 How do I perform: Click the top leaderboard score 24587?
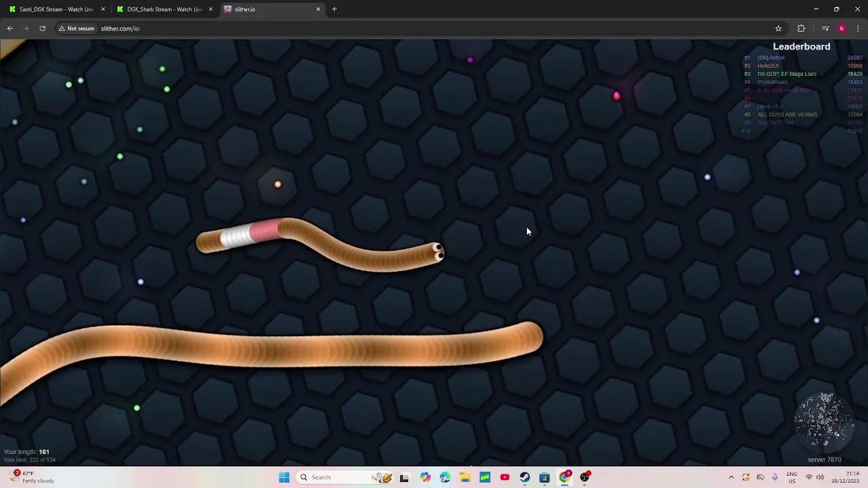(854, 58)
